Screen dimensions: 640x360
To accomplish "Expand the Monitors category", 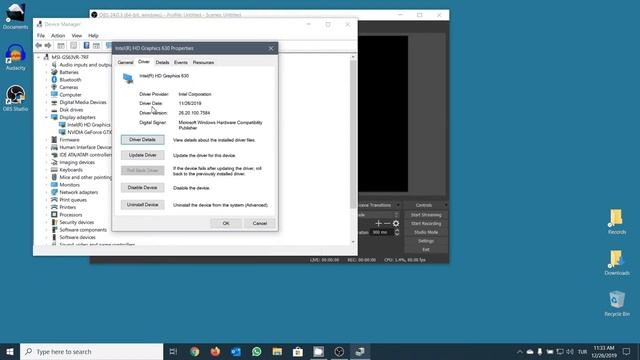I will click(46, 185).
